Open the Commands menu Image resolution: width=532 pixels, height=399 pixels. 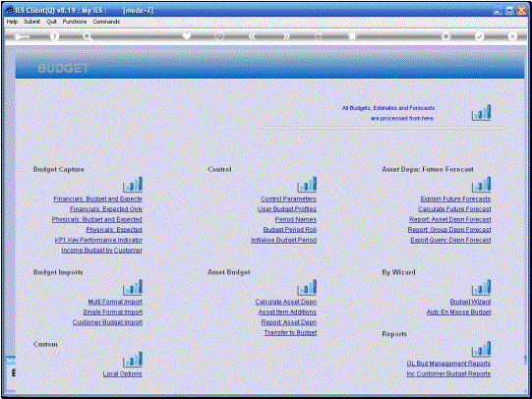coord(106,22)
